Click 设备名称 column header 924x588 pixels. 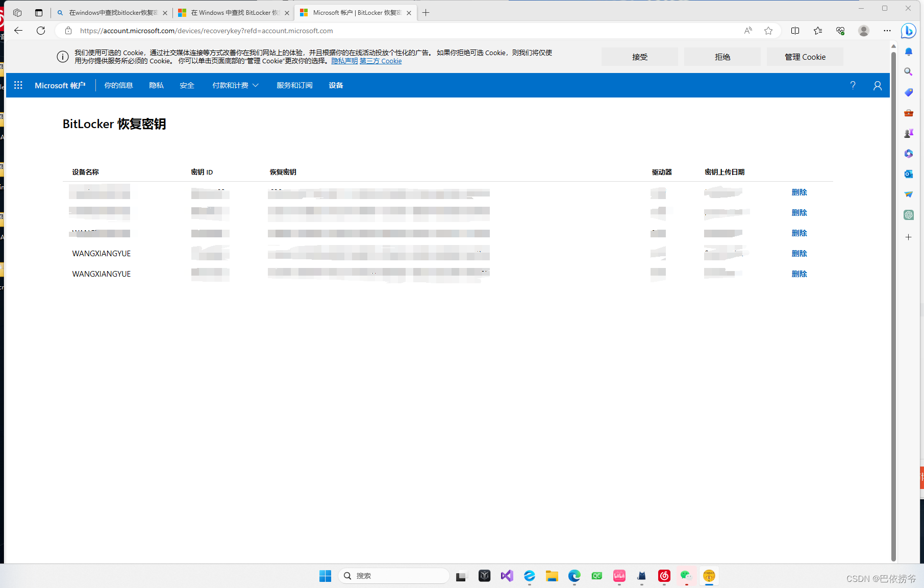(x=85, y=172)
